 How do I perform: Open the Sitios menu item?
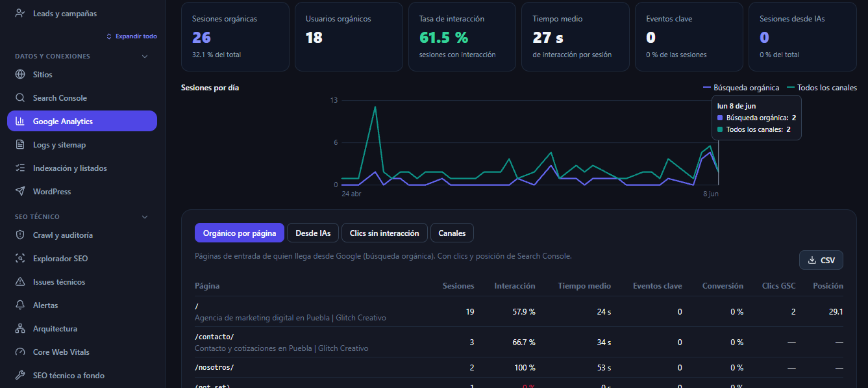(82, 74)
